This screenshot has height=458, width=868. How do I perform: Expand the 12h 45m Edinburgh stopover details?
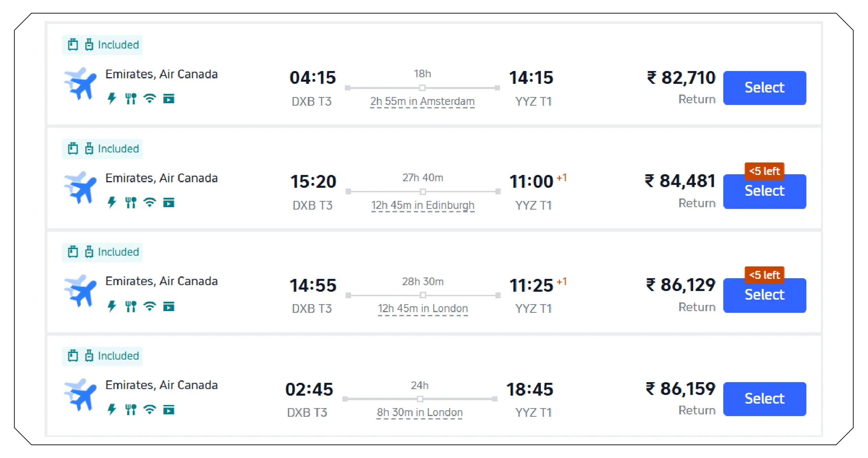point(422,205)
